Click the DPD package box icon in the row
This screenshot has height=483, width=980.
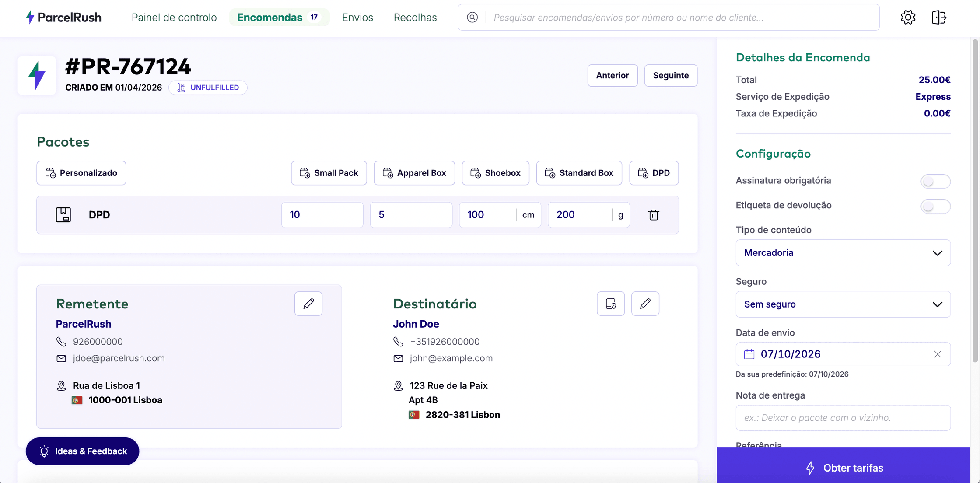pos(63,215)
